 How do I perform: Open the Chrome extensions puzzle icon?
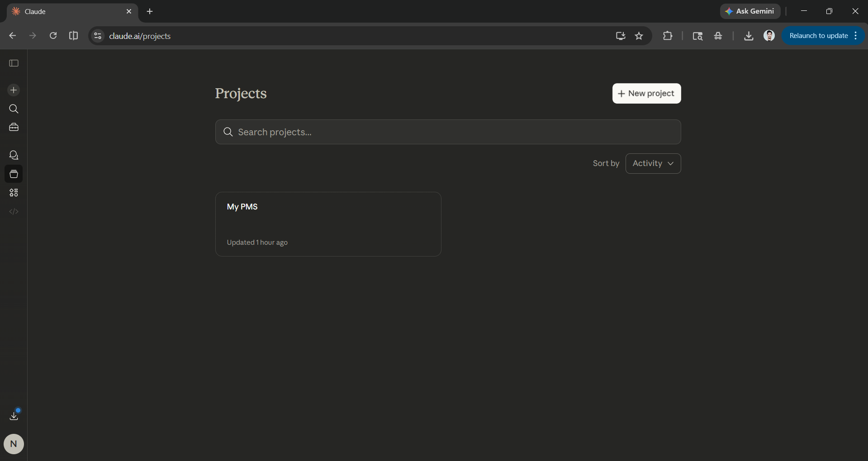coord(667,36)
